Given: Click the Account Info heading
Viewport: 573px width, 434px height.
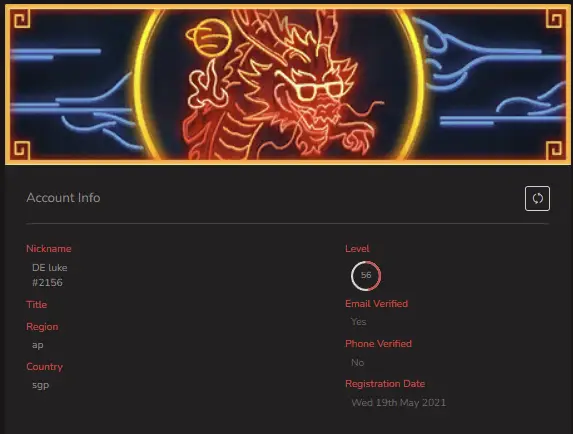Looking at the screenshot, I should coord(63,198).
